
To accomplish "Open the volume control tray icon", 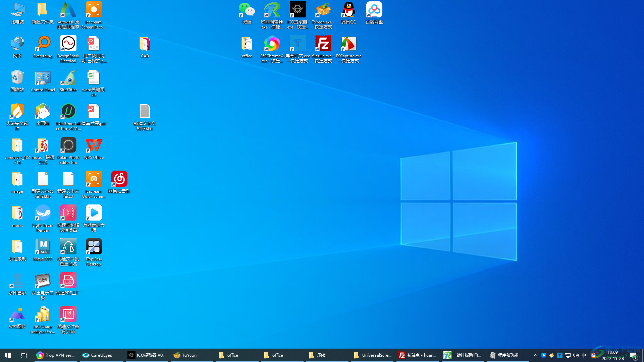I will click(x=576, y=355).
